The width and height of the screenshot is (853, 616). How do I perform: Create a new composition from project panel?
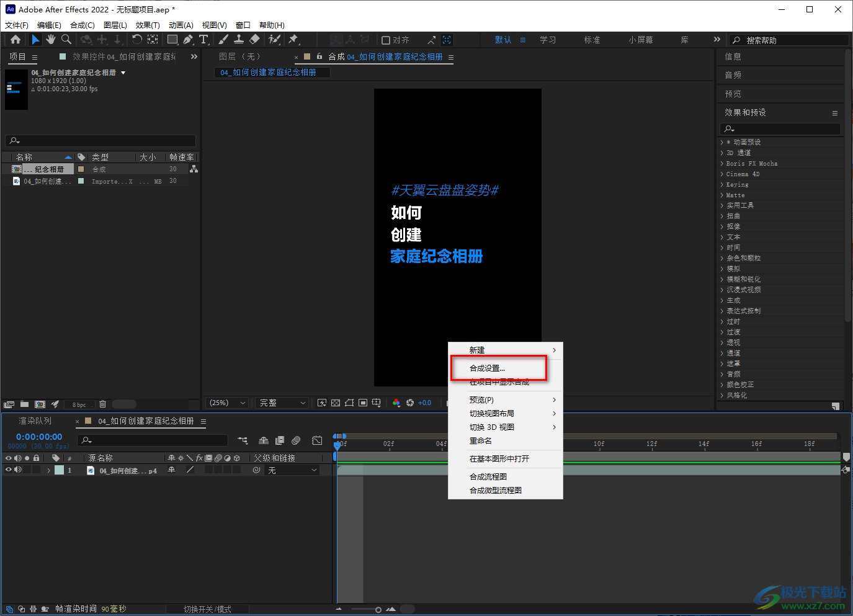tap(40, 404)
